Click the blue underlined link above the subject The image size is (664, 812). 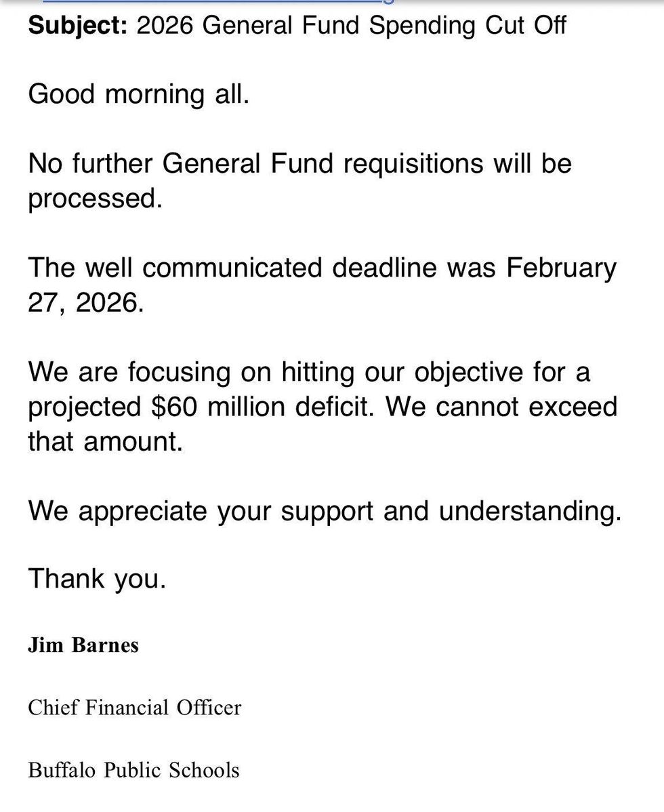[217, 2]
